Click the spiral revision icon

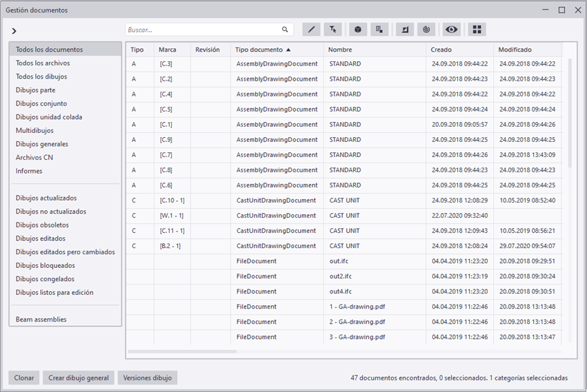pyautogui.click(x=426, y=30)
